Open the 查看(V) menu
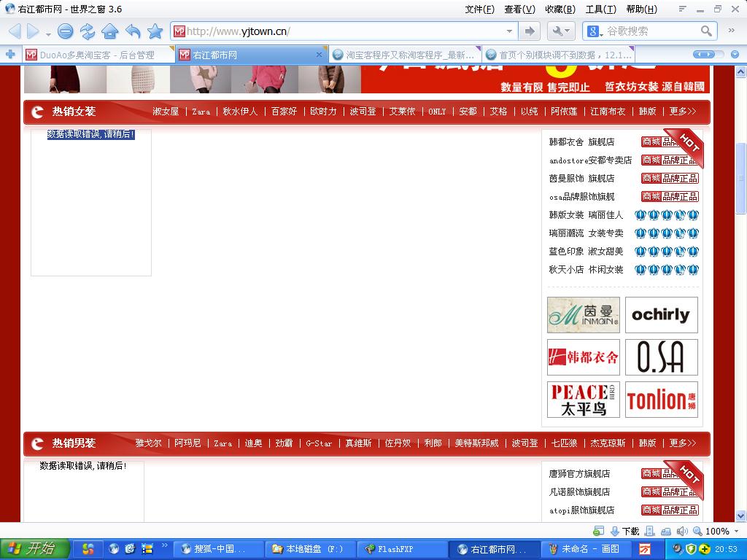This screenshot has height=560, width=747. (x=519, y=9)
